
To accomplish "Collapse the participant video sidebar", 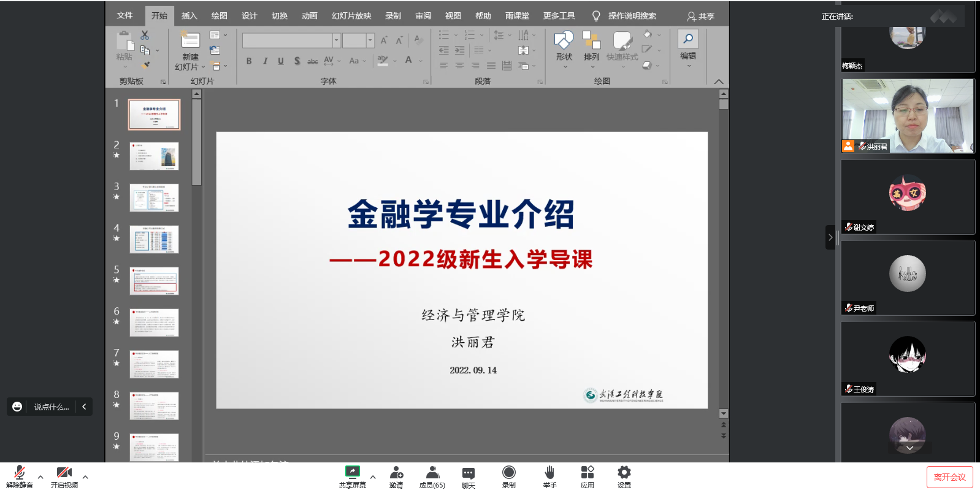I will 830,237.
